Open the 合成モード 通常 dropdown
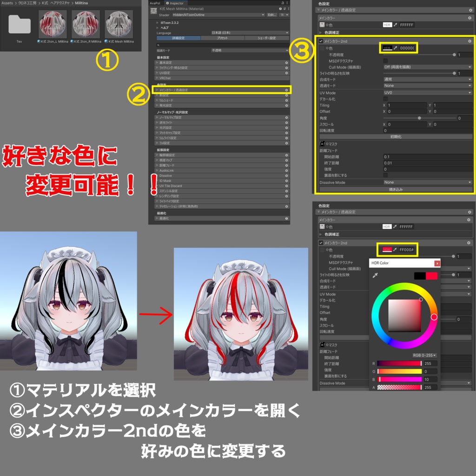 click(x=428, y=79)
